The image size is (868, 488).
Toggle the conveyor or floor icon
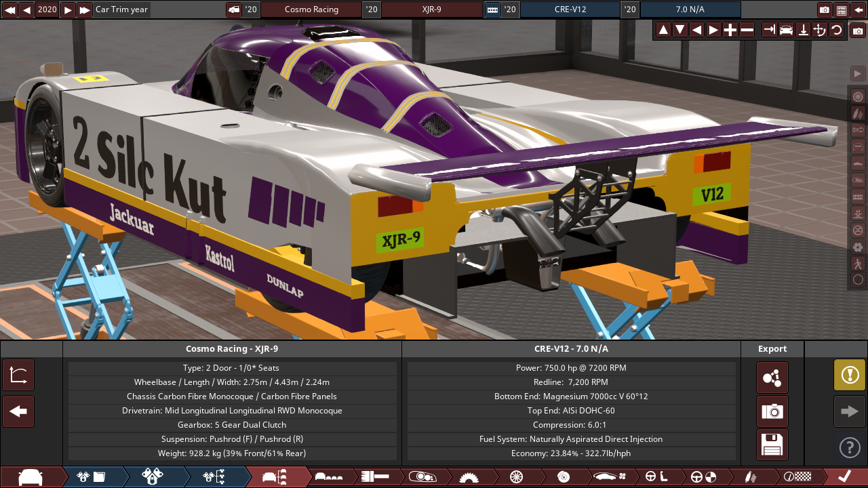coord(858,196)
